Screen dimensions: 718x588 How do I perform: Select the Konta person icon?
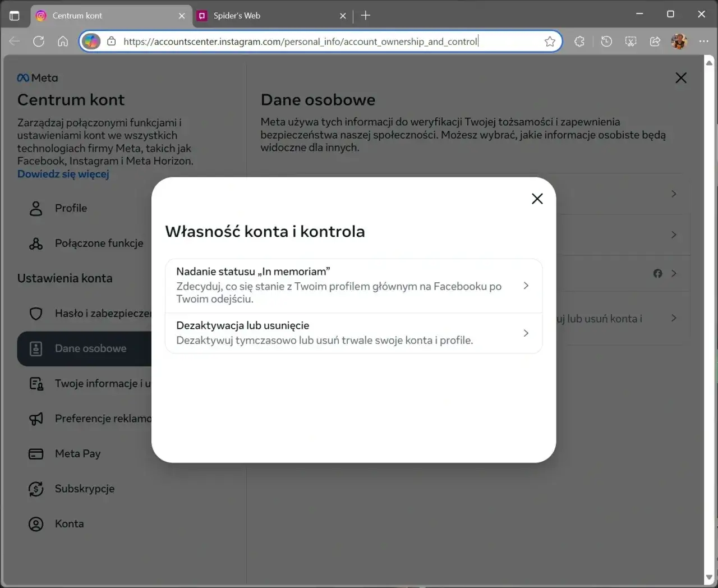35,523
